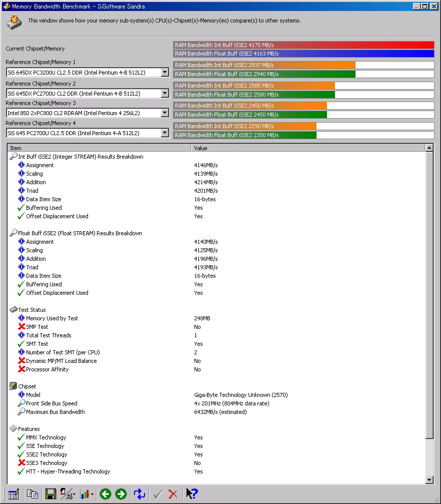The height and width of the screenshot is (504, 441).
Task: Click red X icon beside SSE3 Technology
Action: point(21,462)
